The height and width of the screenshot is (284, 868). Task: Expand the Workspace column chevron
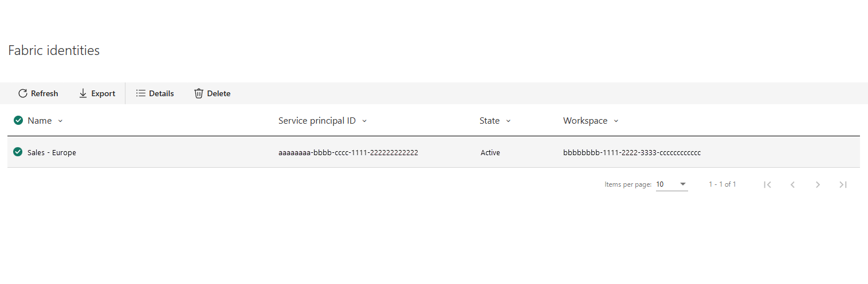pos(616,121)
